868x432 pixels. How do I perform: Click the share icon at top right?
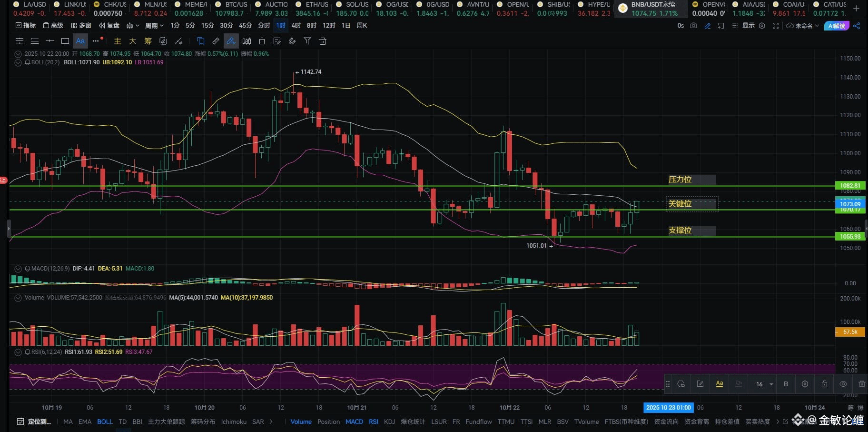coord(857,26)
